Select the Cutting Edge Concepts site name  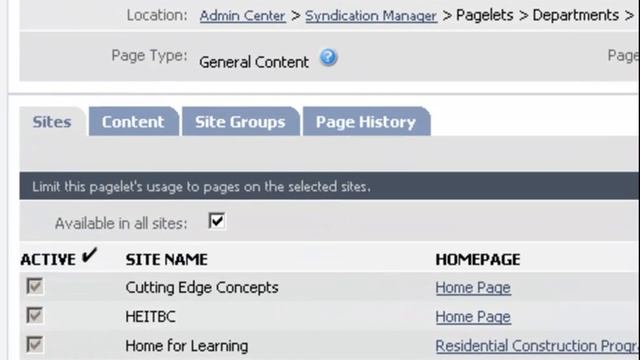202,288
